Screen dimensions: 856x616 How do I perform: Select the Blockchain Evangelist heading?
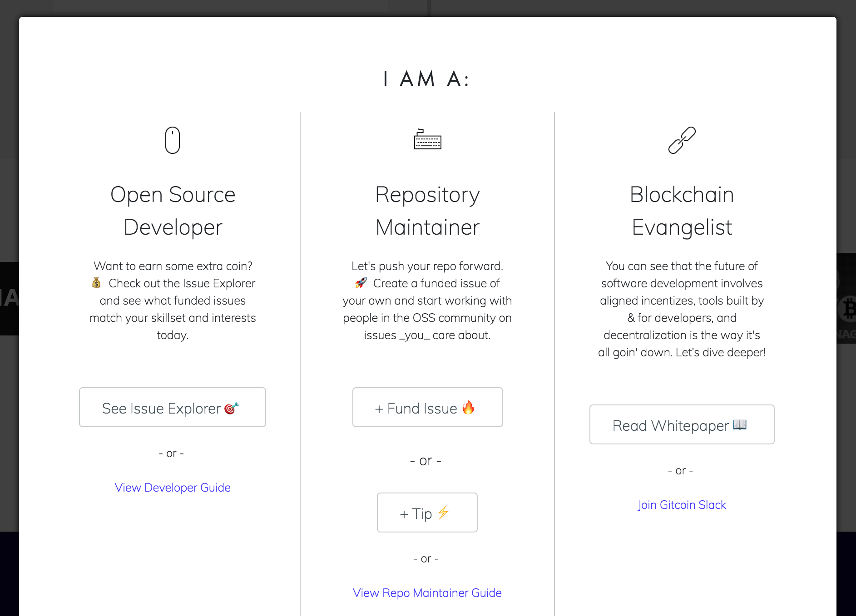pyautogui.click(x=681, y=211)
